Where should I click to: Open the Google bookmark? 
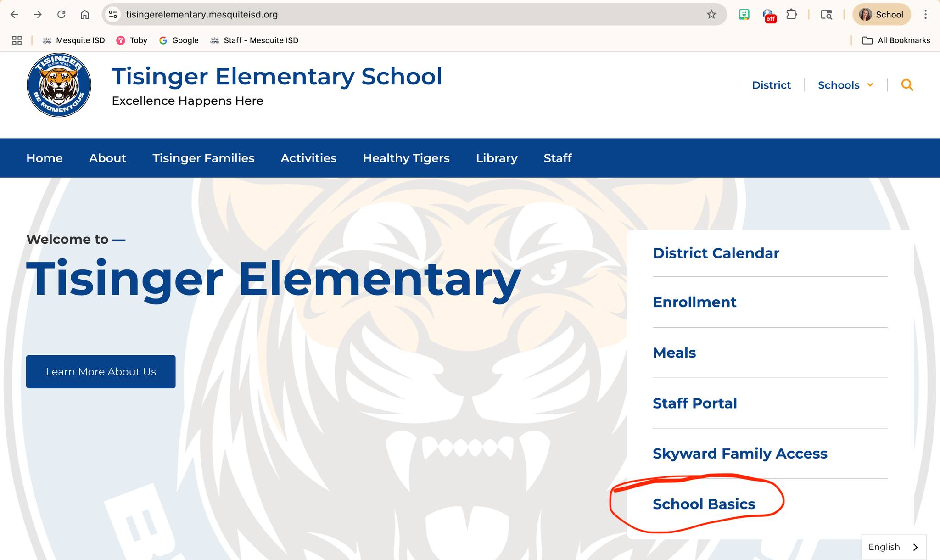click(179, 40)
